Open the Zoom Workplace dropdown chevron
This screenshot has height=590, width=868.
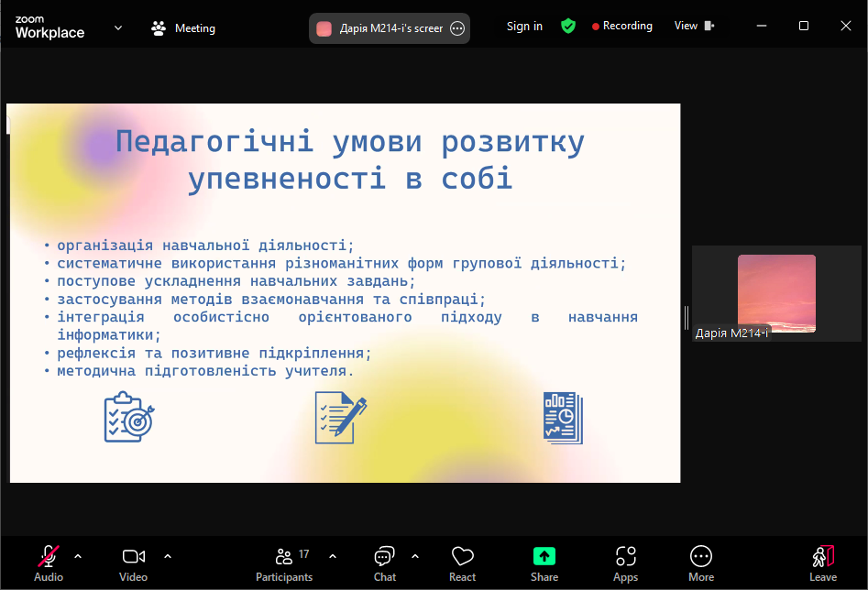point(118,27)
